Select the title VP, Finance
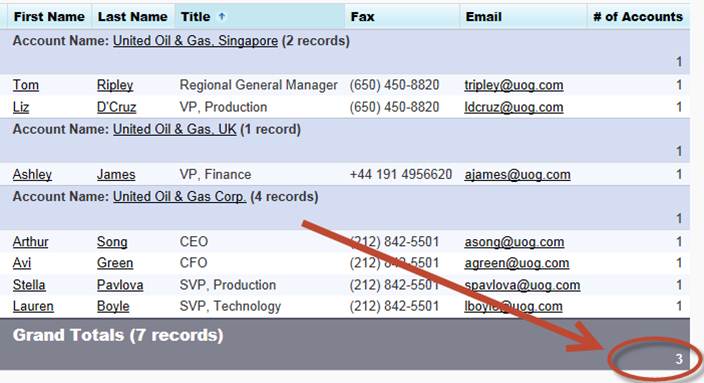 pyautogui.click(x=215, y=174)
